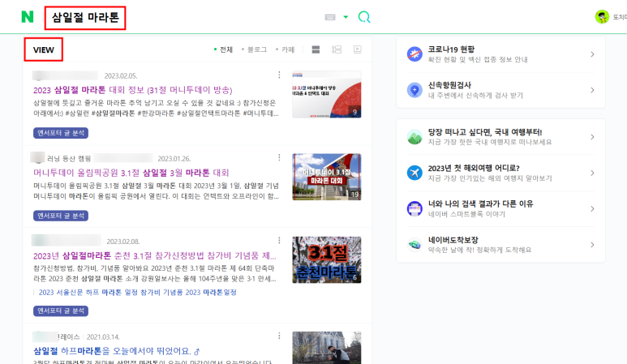Open the 머니투데이 3.1절 마라톤 대회 thumbnail

tap(327, 177)
